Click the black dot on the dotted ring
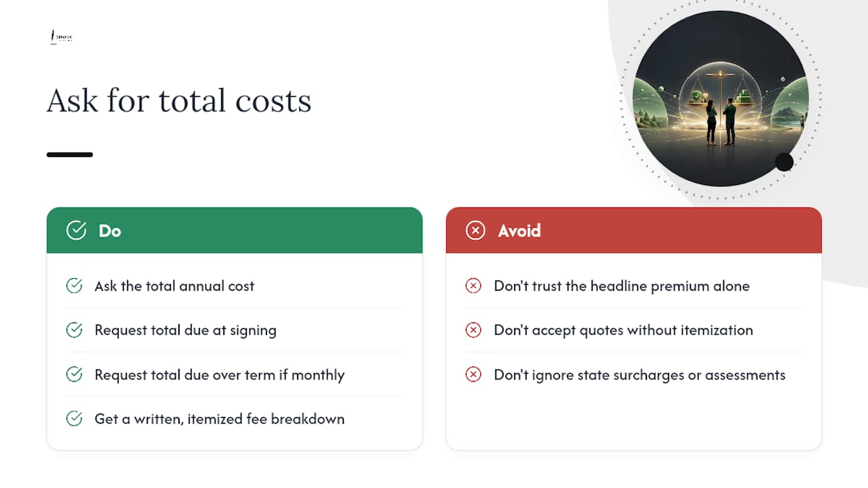Image resolution: width=868 pixels, height=488 pixels. (x=784, y=162)
